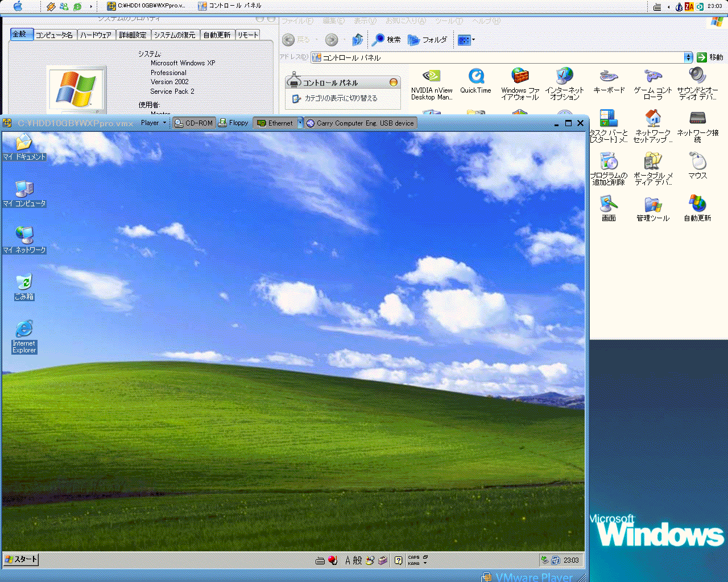
Task: Click the C:\HDD10GB\WXPpro.vmx taskbar button
Action: (146, 6)
